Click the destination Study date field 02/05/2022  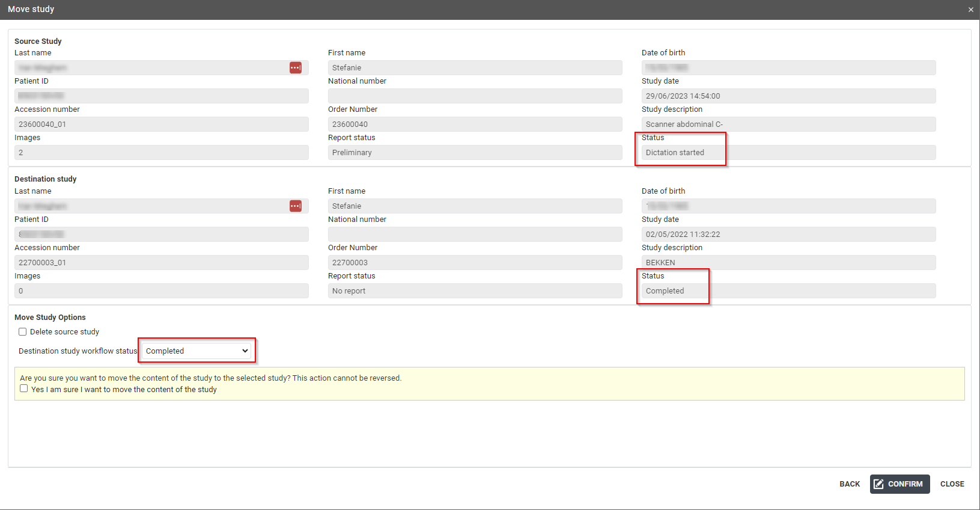coord(788,235)
